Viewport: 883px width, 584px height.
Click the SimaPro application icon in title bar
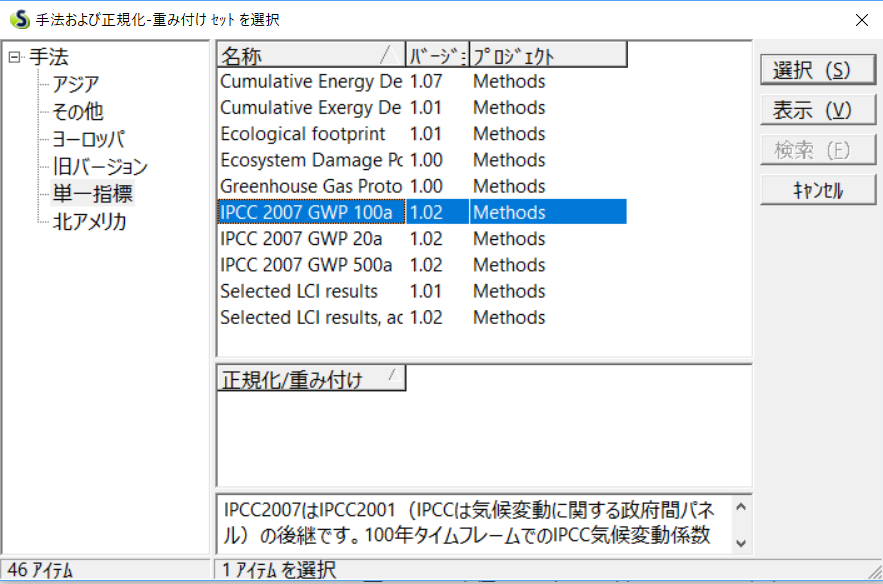[x=20, y=19]
